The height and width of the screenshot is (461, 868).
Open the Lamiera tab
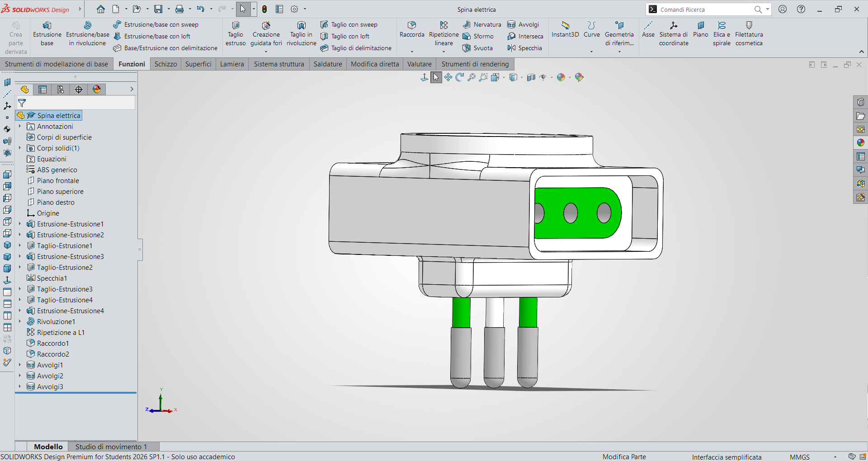pos(232,64)
